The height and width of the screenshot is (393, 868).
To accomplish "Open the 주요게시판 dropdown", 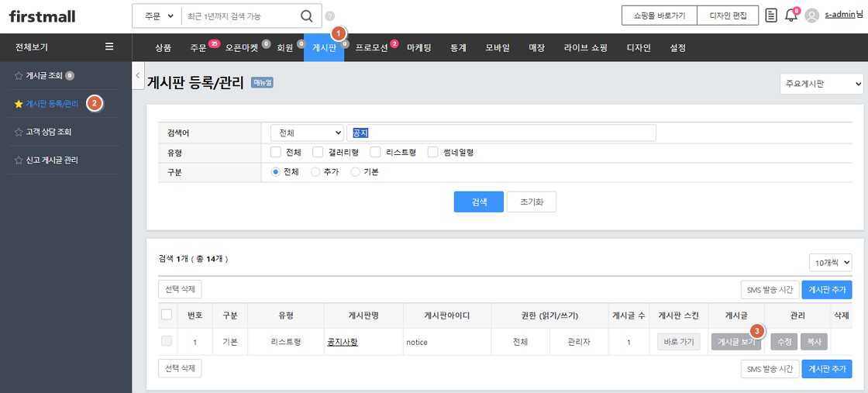I will 821,84.
